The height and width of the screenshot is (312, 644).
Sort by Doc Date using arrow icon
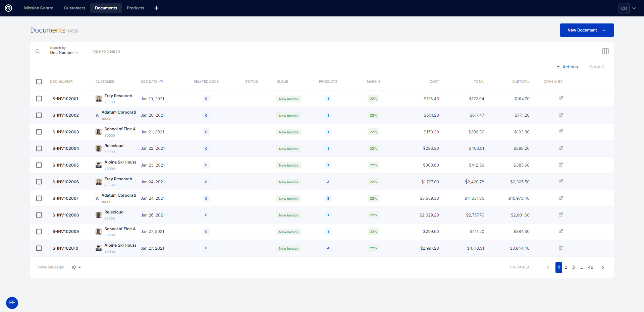[x=161, y=82]
